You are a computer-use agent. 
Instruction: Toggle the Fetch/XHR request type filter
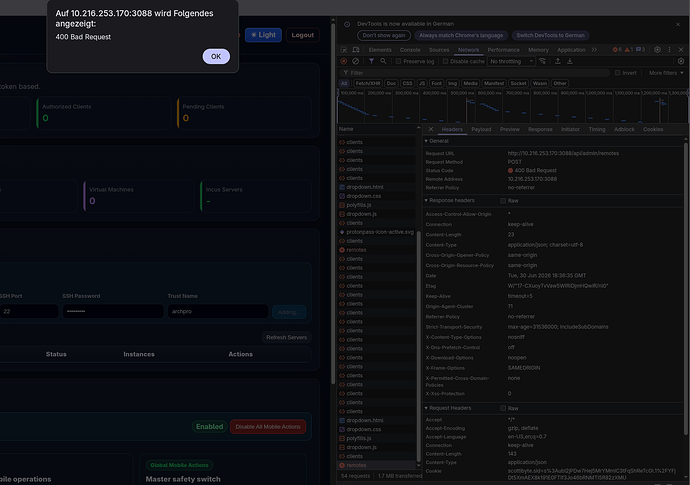tap(368, 83)
